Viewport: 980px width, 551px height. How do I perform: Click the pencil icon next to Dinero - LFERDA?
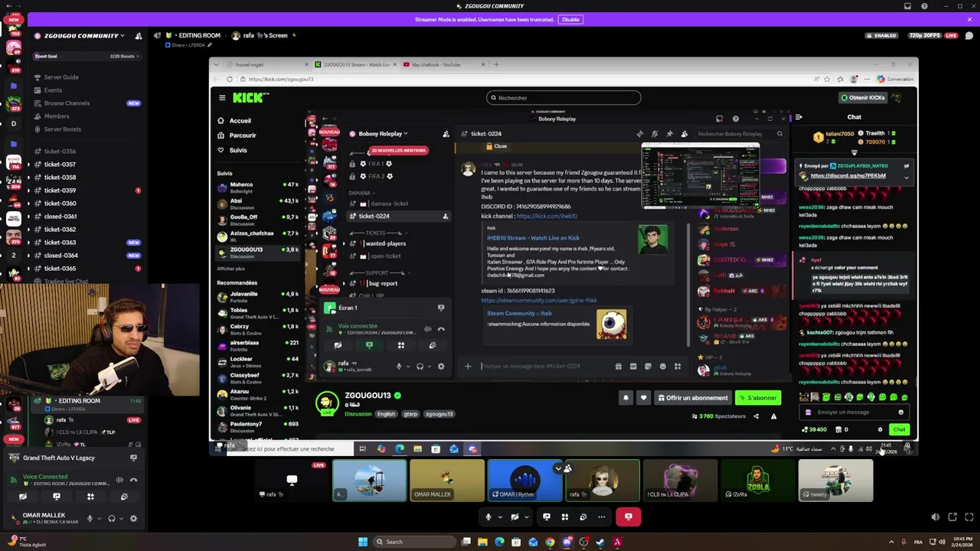(209, 45)
